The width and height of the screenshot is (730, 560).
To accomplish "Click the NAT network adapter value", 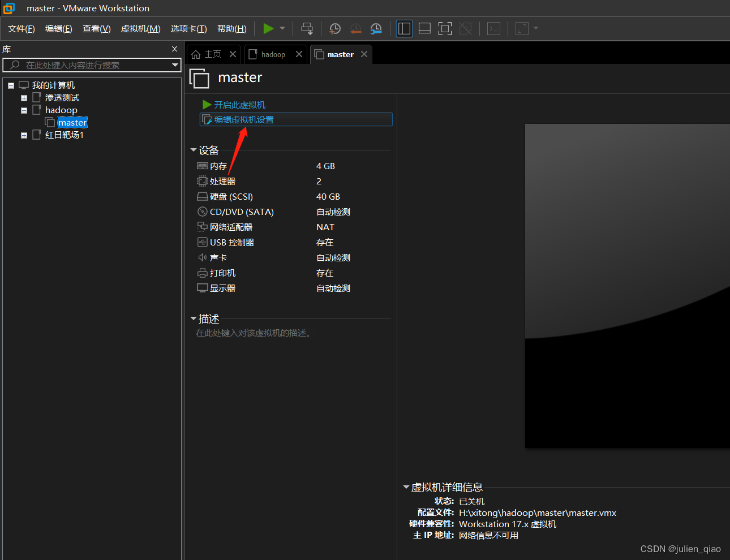I will pyautogui.click(x=325, y=227).
